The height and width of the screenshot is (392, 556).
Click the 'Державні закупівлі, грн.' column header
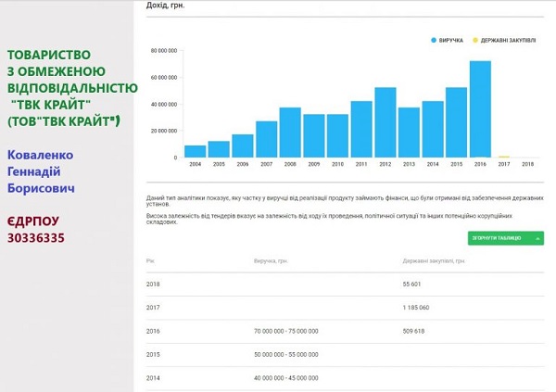pos(434,260)
